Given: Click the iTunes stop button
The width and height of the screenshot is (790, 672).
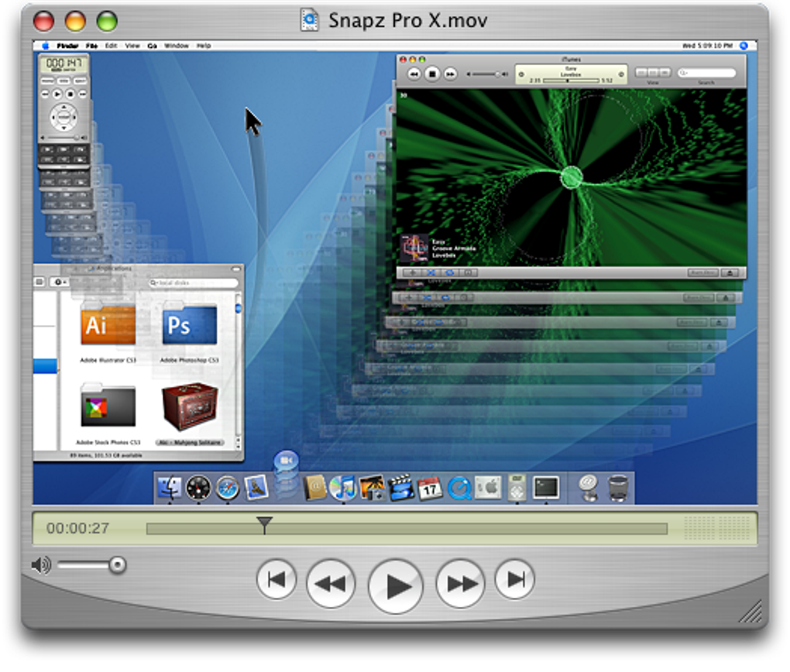Looking at the screenshot, I should (431, 74).
